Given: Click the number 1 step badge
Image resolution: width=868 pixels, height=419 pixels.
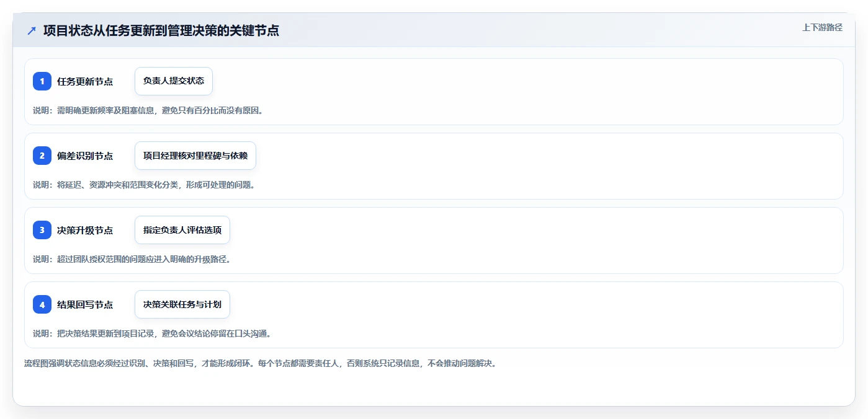Looking at the screenshot, I should point(42,81).
